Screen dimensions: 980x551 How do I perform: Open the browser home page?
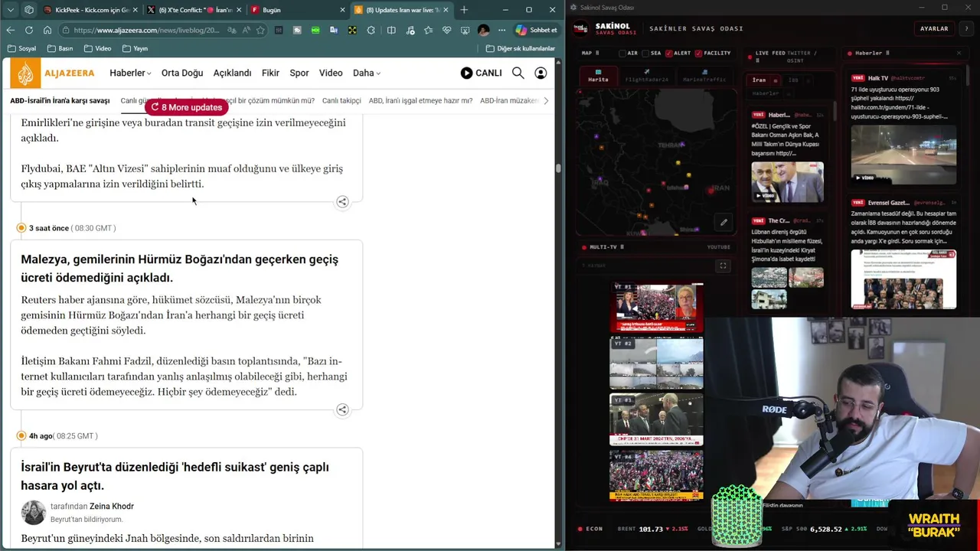click(47, 30)
